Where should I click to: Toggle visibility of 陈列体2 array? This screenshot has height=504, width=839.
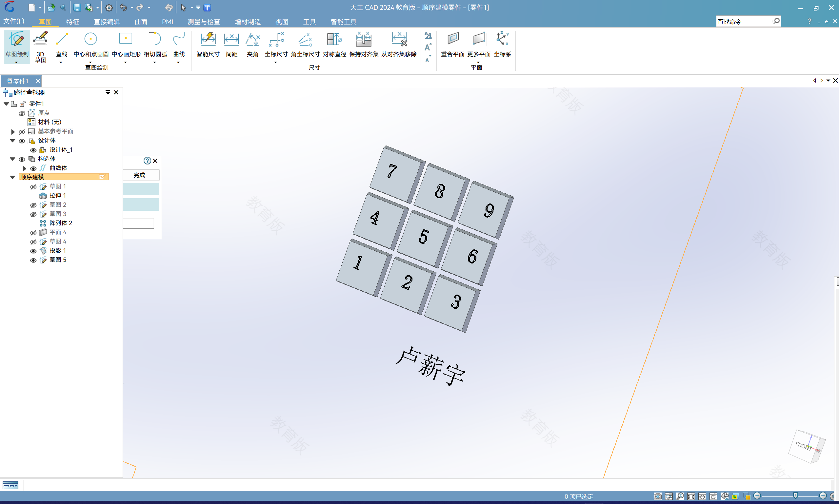(33, 223)
